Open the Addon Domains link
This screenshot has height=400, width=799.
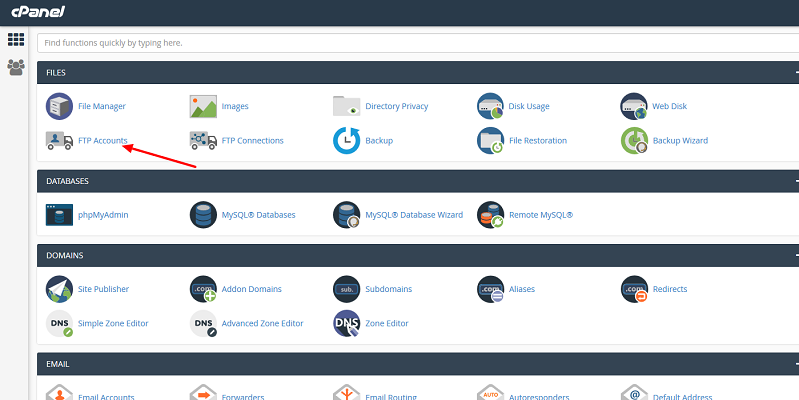pyautogui.click(x=251, y=289)
